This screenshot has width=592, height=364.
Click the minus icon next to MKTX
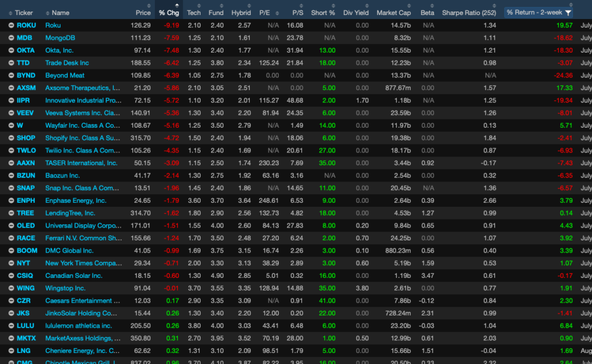click(x=12, y=339)
